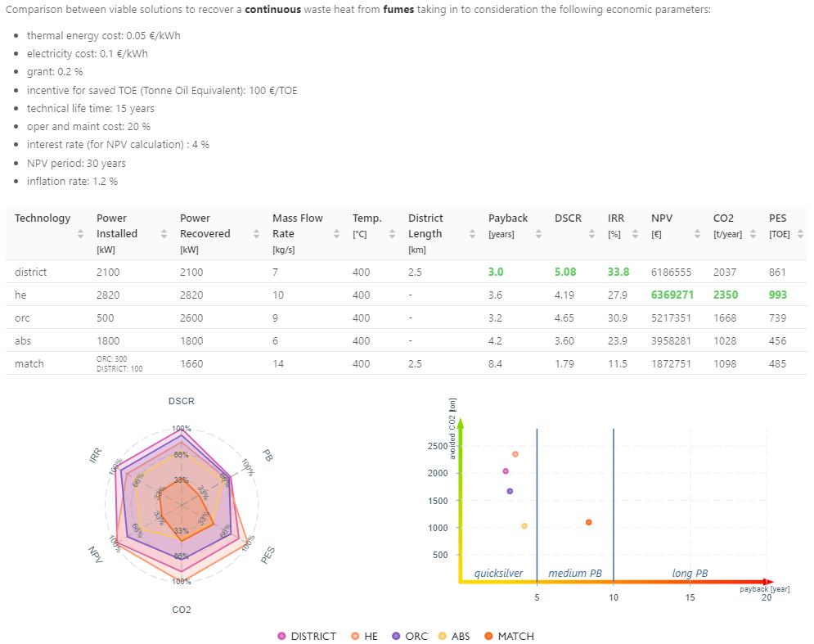Sort by NPV column arrows

(697, 234)
